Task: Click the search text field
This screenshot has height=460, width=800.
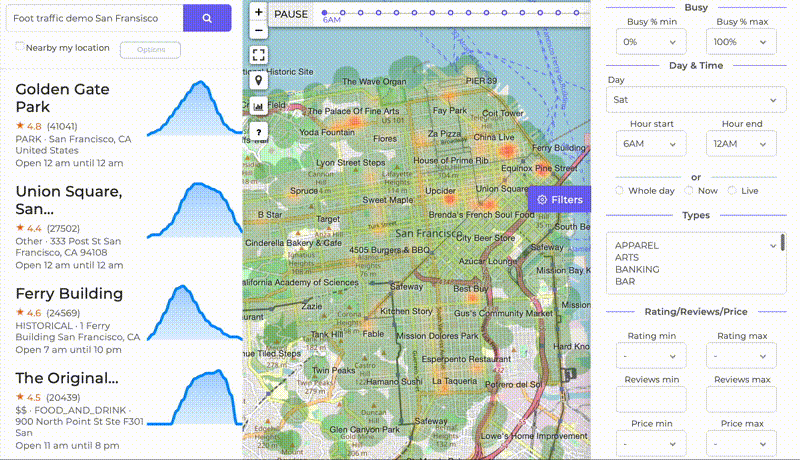Action: [x=95, y=18]
